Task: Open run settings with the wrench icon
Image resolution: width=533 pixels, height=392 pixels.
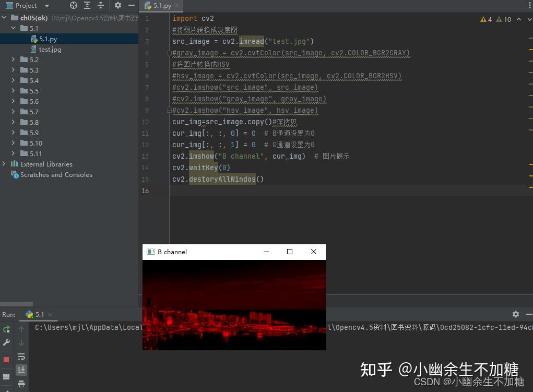Action: click(7, 342)
